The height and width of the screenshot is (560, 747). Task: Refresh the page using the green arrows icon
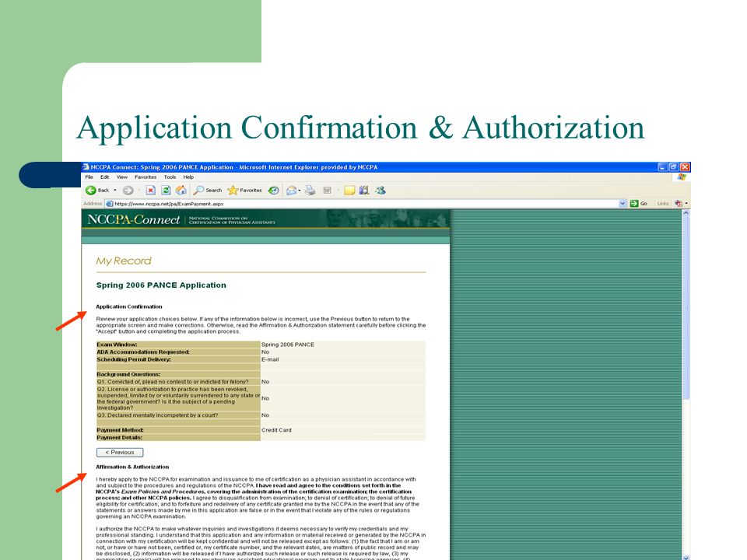(166, 191)
